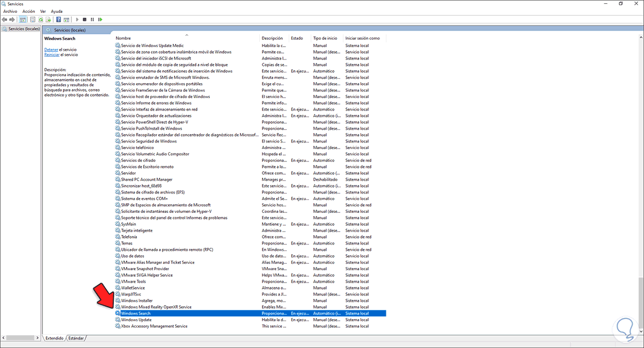
Task: Click the Restart service toolbar icon
Action: coord(100,19)
